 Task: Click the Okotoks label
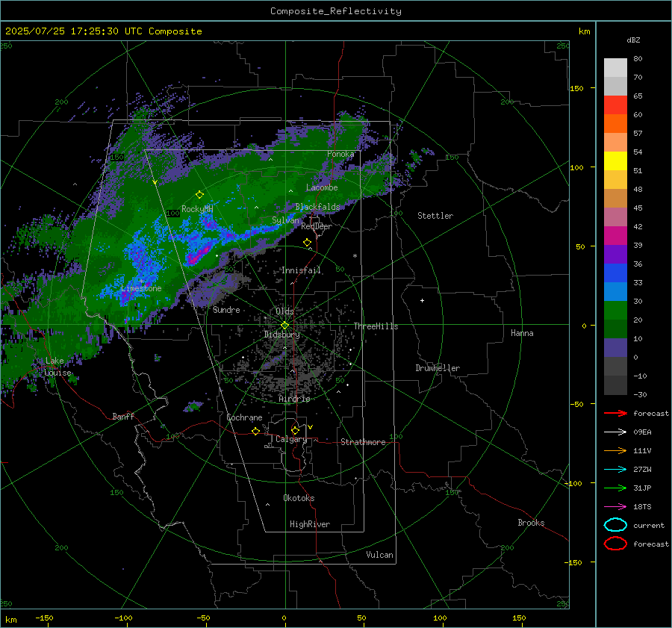(x=299, y=498)
